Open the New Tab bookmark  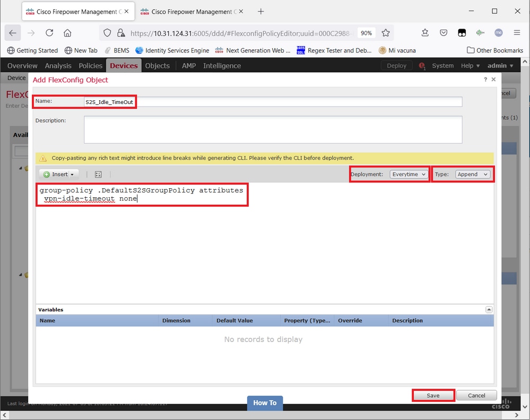[x=81, y=50]
